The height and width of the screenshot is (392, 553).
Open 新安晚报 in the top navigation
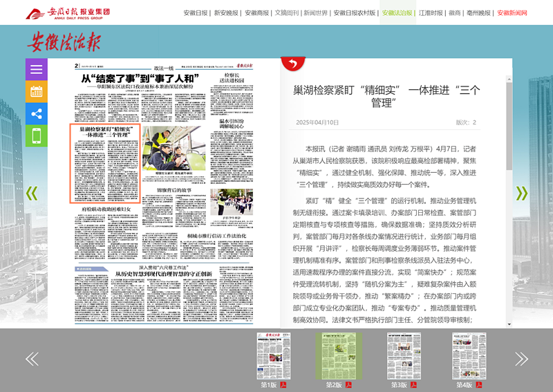[x=226, y=13]
